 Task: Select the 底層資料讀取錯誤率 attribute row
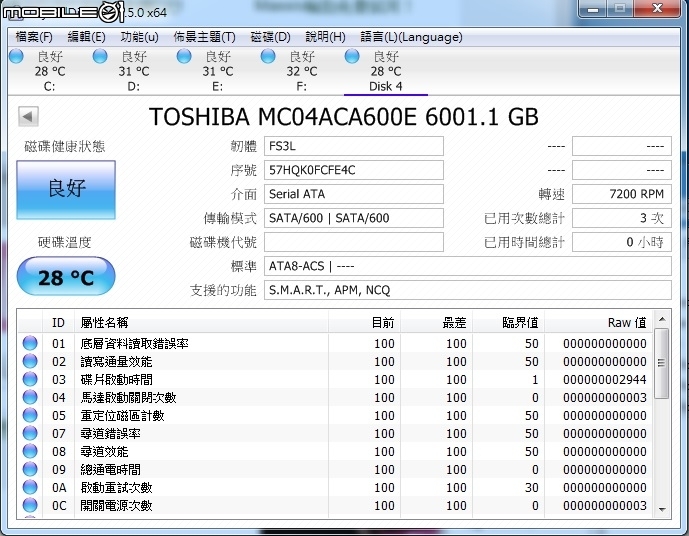(x=335, y=343)
